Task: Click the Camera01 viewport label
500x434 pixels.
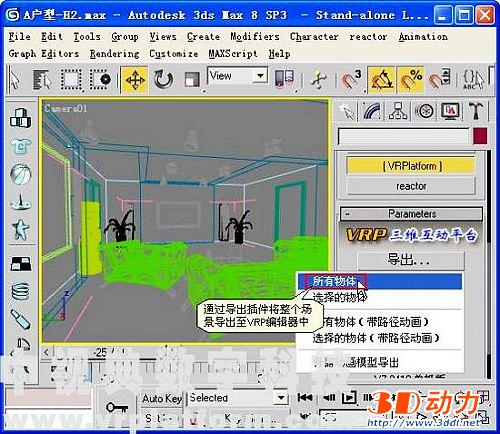Action: tap(66, 108)
